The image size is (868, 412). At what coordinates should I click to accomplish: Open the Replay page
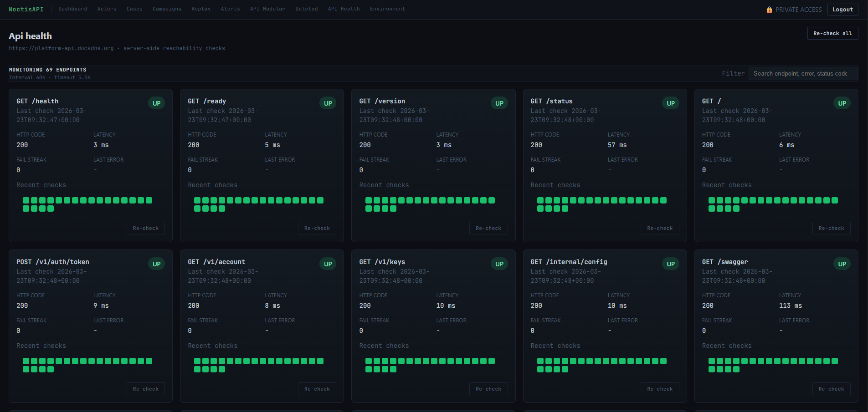click(201, 9)
